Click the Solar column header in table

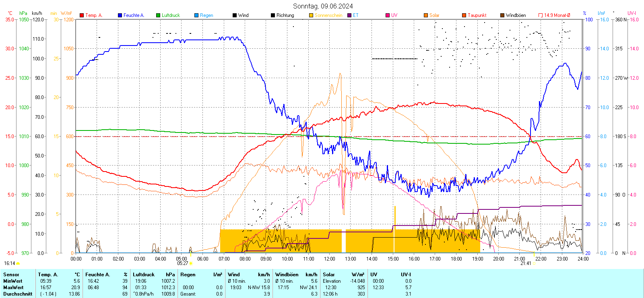pos(329,275)
